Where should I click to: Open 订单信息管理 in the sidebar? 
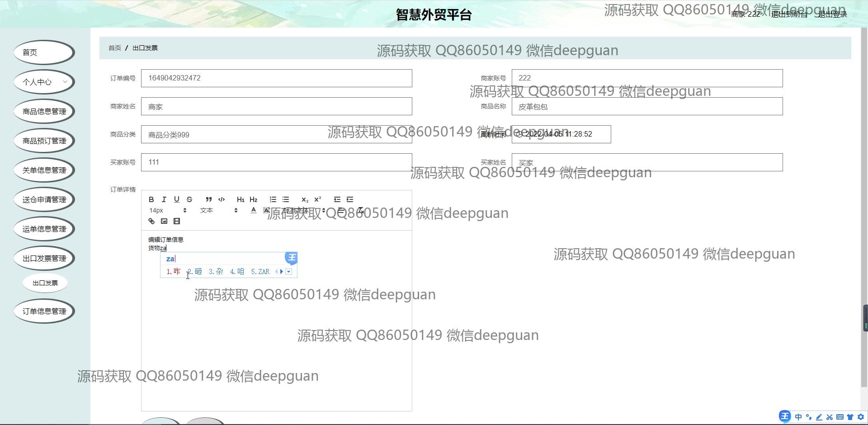[44, 311]
